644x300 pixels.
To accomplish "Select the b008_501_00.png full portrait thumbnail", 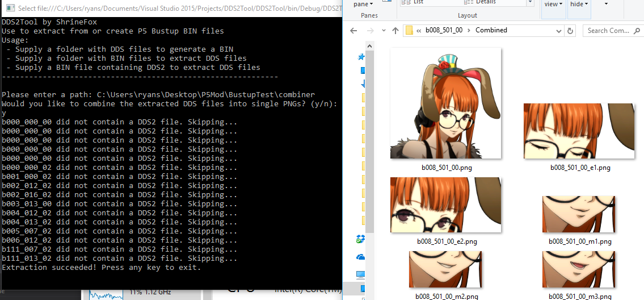I will click(445, 103).
